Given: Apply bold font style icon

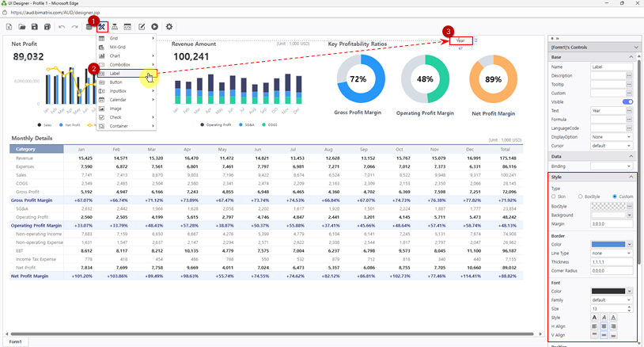Looking at the screenshot, I should [x=595, y=317].
